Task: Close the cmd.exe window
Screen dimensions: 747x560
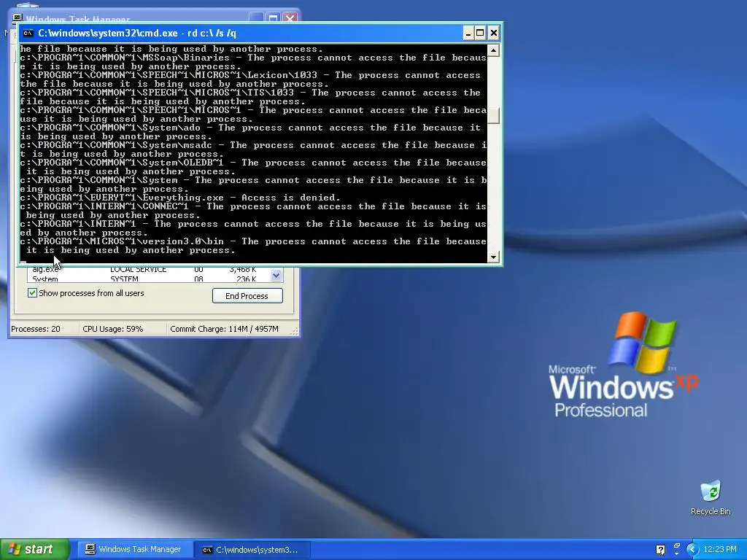Action: point(494,33)
